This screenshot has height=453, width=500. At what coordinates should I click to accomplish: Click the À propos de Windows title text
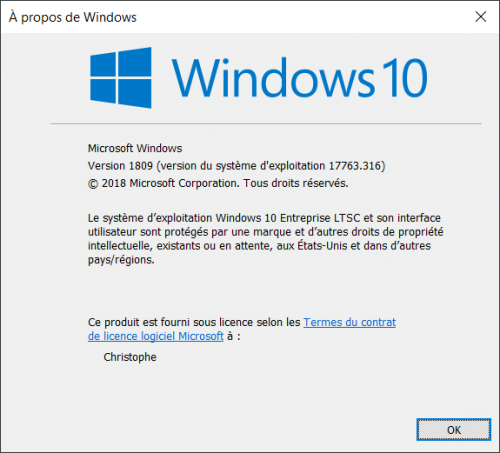tap(73, 17)
